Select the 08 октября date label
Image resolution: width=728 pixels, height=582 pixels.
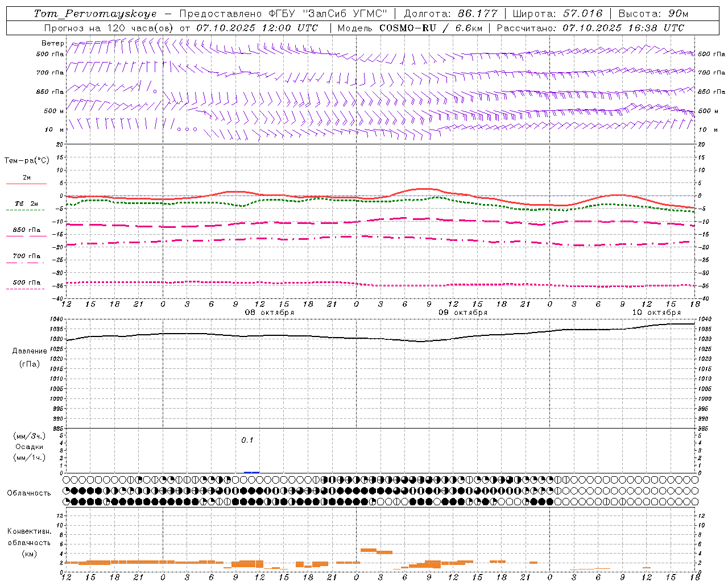point(270,313)
